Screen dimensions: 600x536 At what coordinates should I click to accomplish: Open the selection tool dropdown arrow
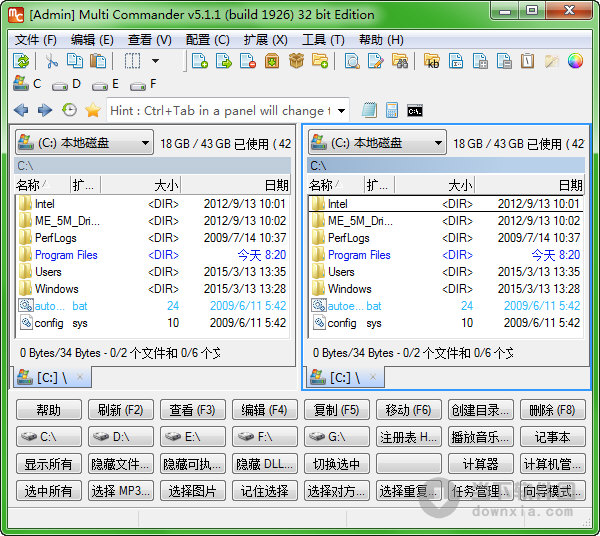point(155,61)
